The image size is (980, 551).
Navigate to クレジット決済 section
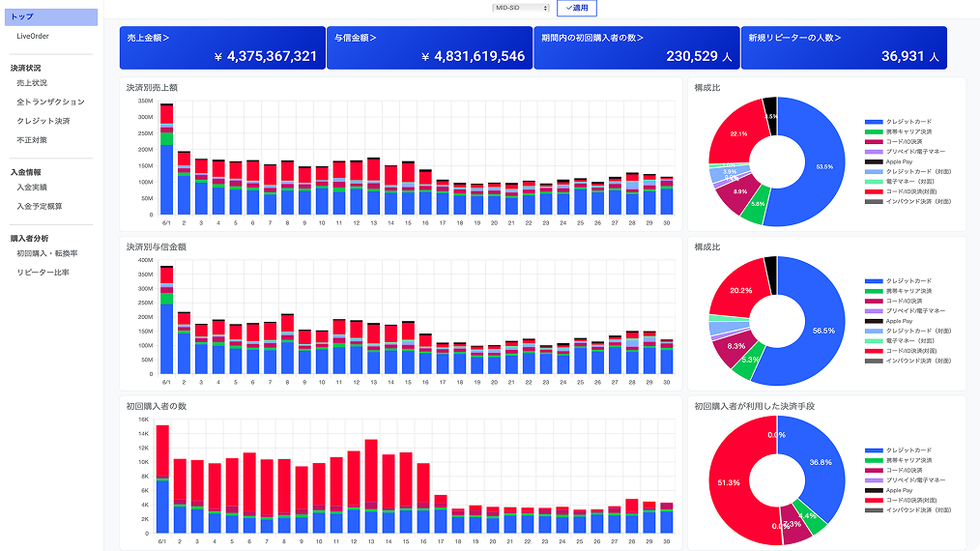tap(43, 121)
